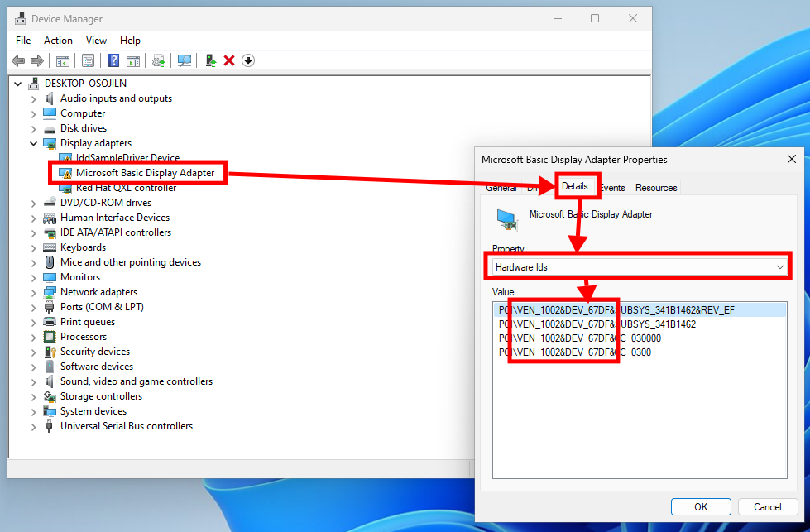Select the Microsoft Basic Display Adapter device
The width and height of the screenshot is (810, 532).
[x=145, y=173]
